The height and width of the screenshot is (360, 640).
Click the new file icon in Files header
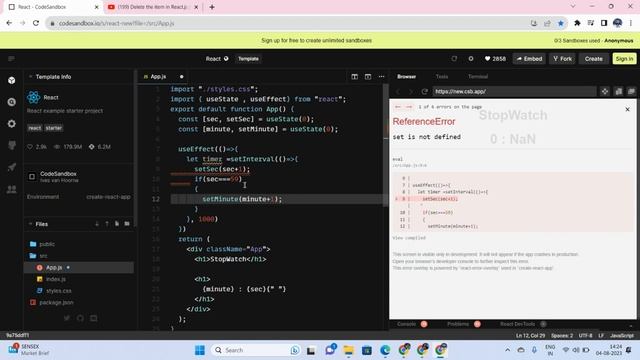pos(117,224)
